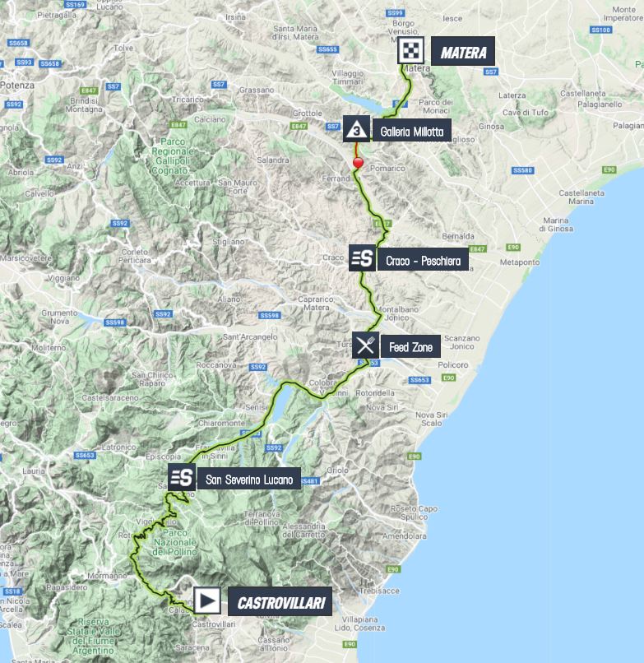
Task: Click the category 3 climb icon
Action: 356,128
